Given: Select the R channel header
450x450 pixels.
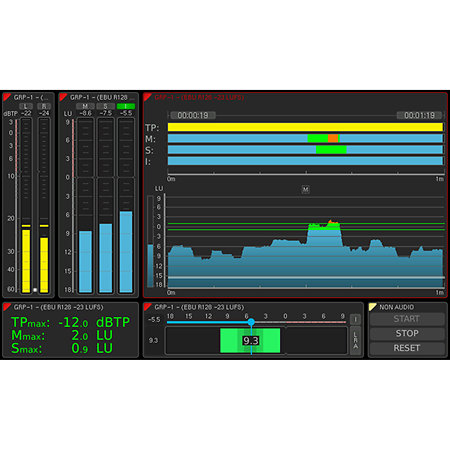Looking at the screenshot, I should (x=44, y=106).
